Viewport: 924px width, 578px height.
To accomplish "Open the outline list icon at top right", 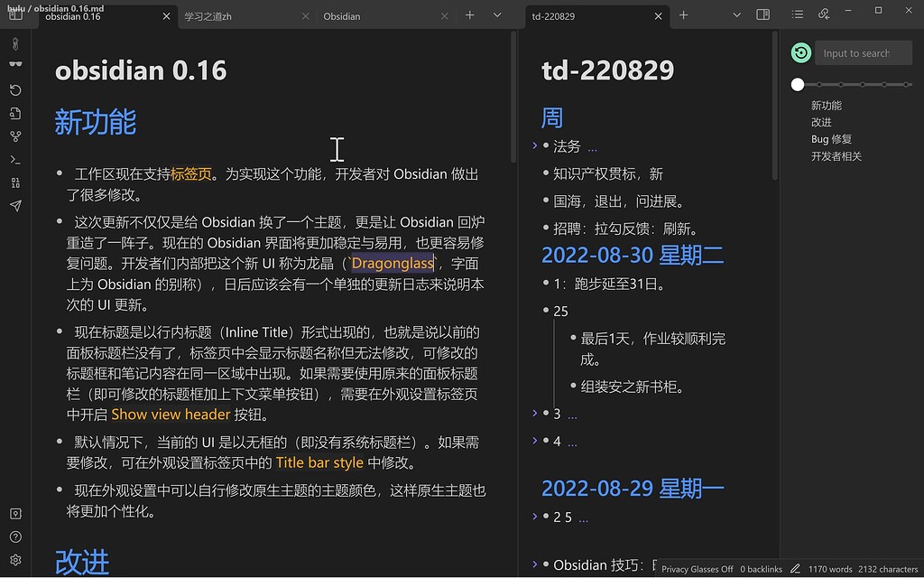I will [x=797, y=14].
